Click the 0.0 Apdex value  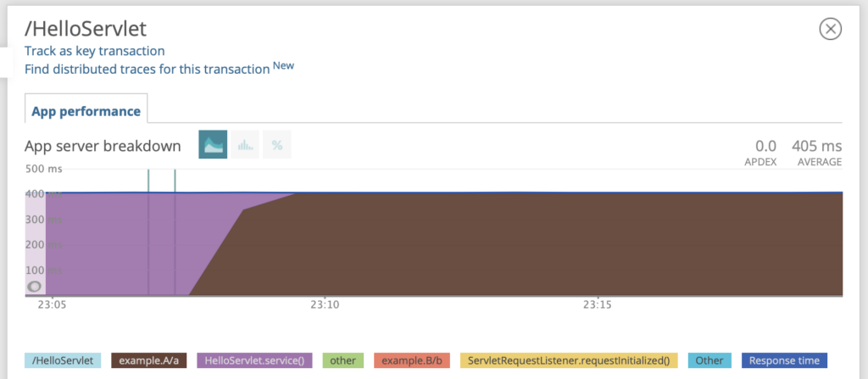click(766, 147)
